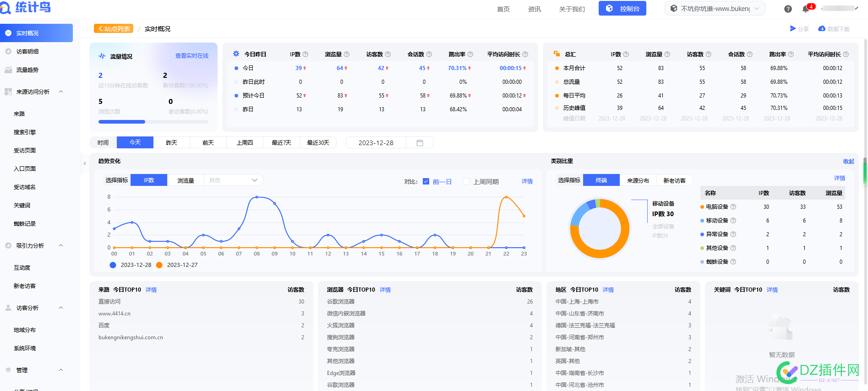The image size is (868, 391).
Task: Click help icon next to 平均访问时长 in 今日昨日 table
Action: click(525, 54)
